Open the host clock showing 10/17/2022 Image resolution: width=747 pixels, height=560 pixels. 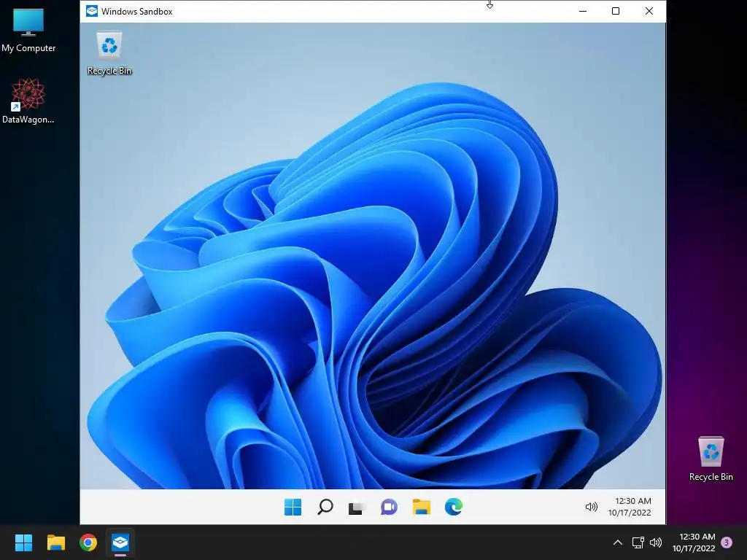(694, 542)
